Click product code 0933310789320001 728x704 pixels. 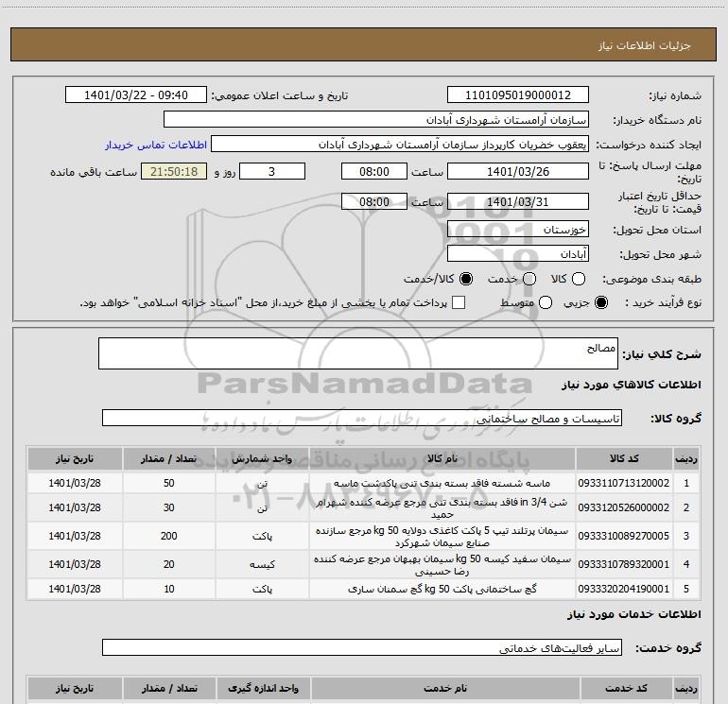624,564
